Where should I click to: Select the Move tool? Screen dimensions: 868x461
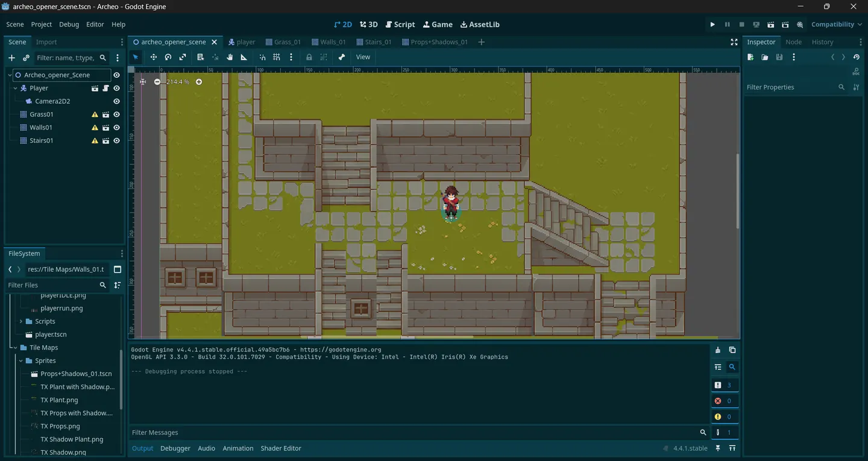(x=153, y=57)
